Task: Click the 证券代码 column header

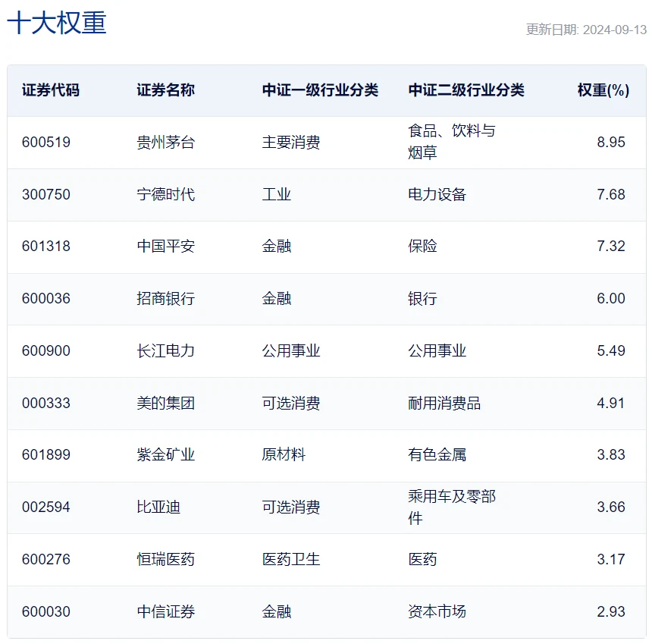Action: point(51,90)
